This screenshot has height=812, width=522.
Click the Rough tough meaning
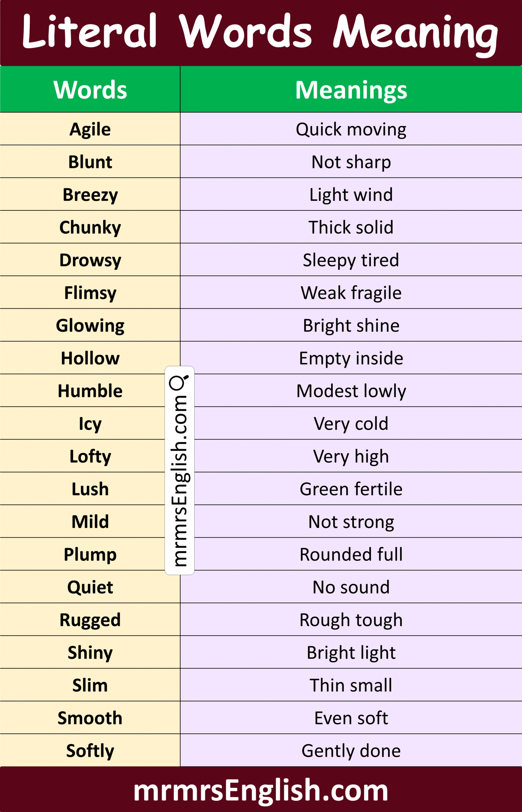coord(351,620)
